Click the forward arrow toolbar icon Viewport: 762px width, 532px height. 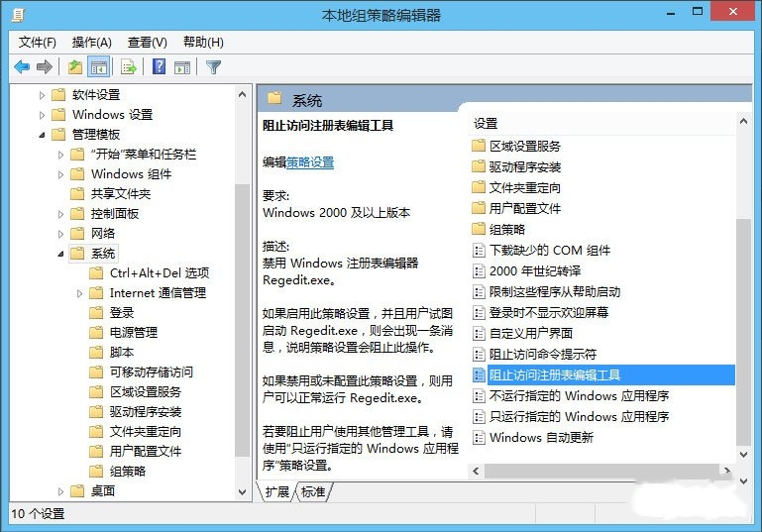point(45,67)
